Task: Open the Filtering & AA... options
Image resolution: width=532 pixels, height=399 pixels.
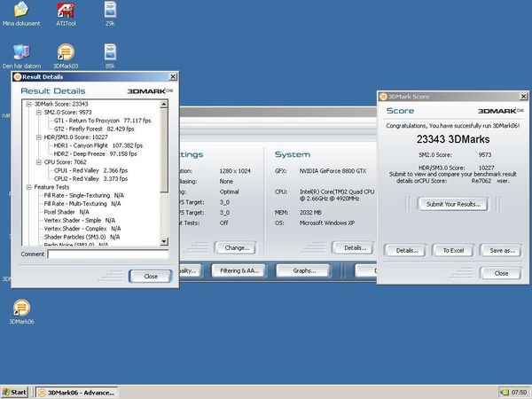Action: pyautogui.click(x=239, y=270)
